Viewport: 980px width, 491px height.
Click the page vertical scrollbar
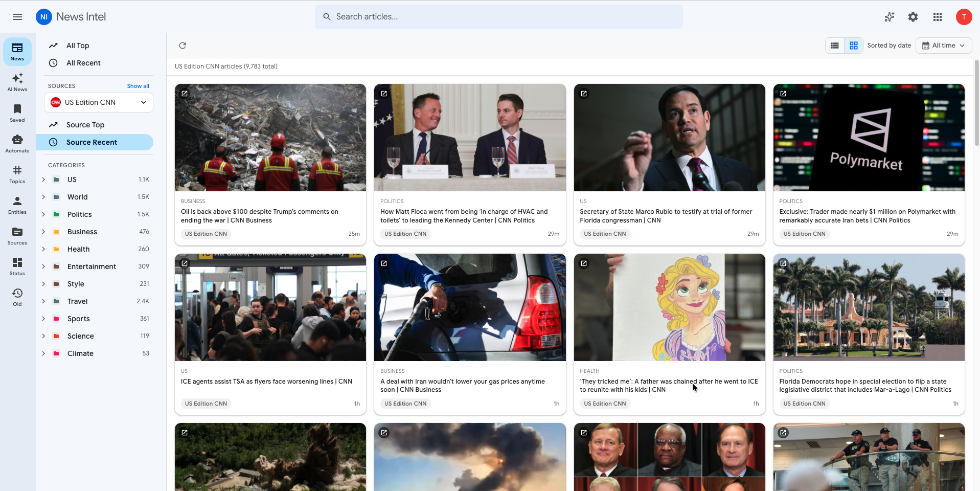[x=976, y=102]
